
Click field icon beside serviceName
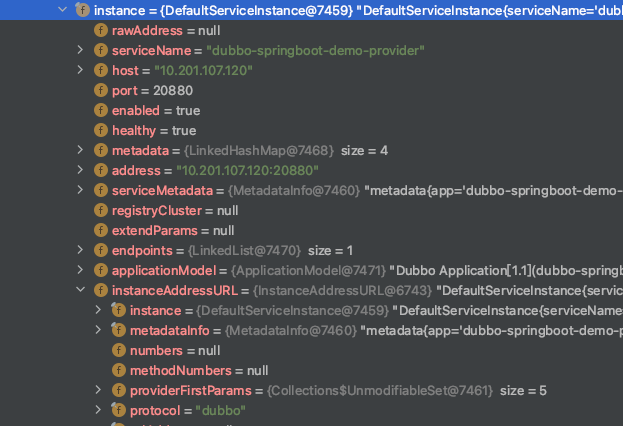tap(101, 50)
